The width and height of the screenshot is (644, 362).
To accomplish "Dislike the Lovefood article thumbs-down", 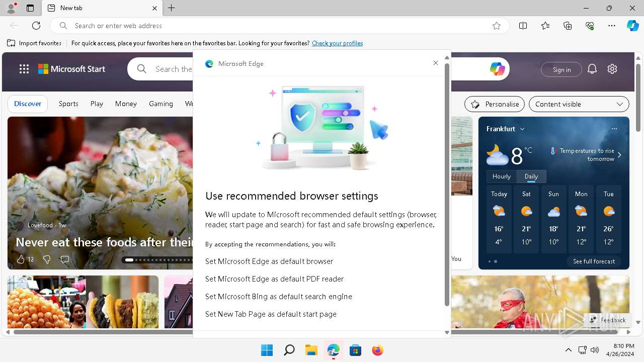I will [47, 259].
